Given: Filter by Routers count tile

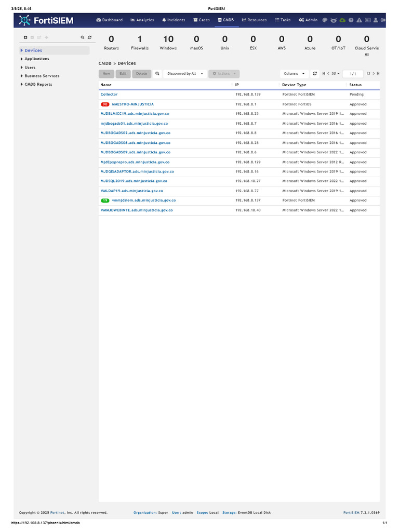Looking at the screenshot, I should (111, 43).
